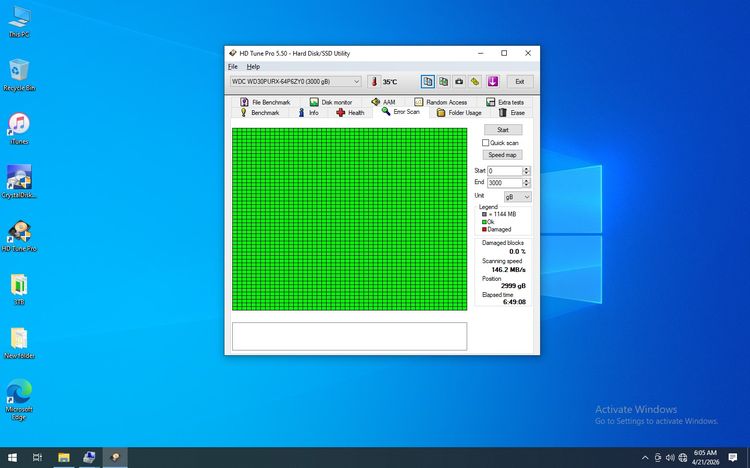750x468 pixels.
Task: Click the 146.2 MB/s scanning speed value
Action: pos(508,269)
